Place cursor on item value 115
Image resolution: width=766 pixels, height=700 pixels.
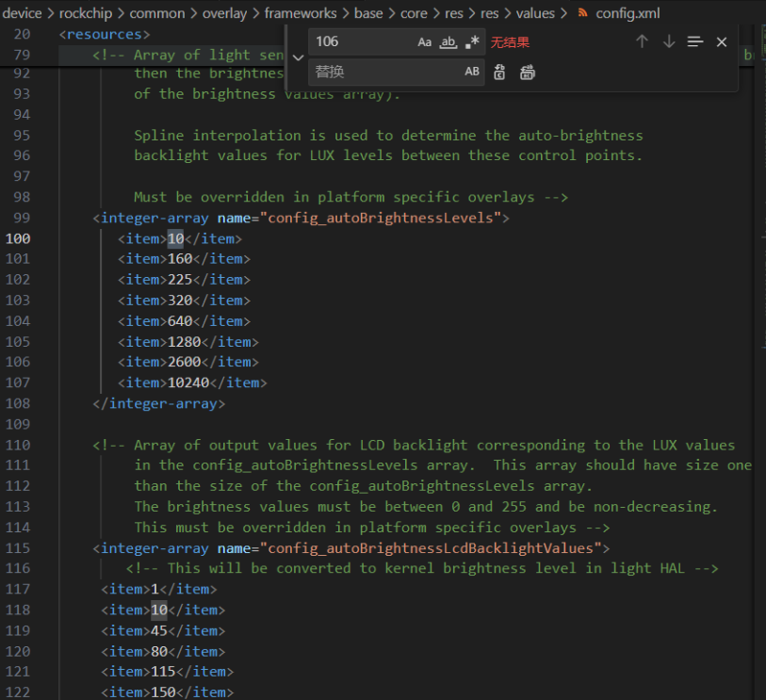click(163, 672)
